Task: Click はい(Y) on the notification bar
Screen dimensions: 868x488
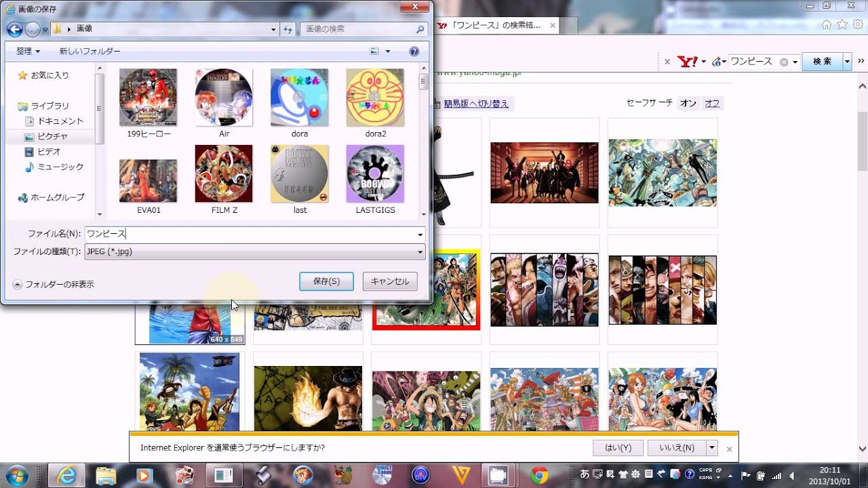Action: coord(617,448)
